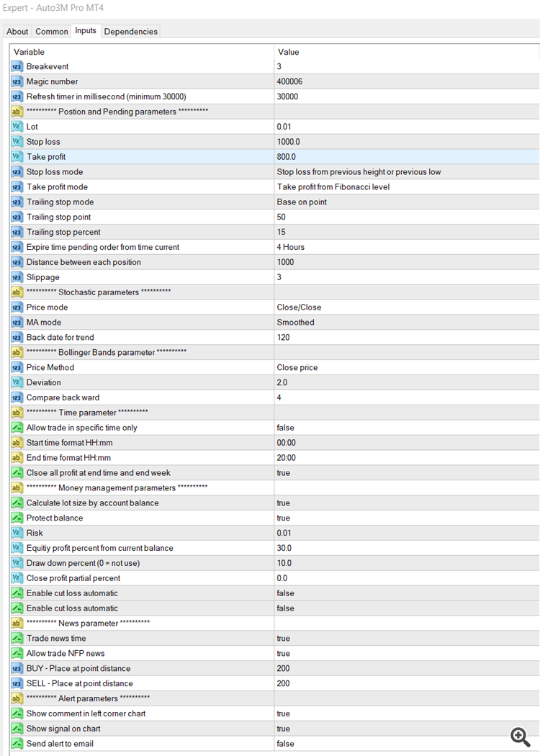Click the string icon for Bollinger Bands parameter
Image resolution: width=540 pixels, height=756 pixels.
[17, 353]
